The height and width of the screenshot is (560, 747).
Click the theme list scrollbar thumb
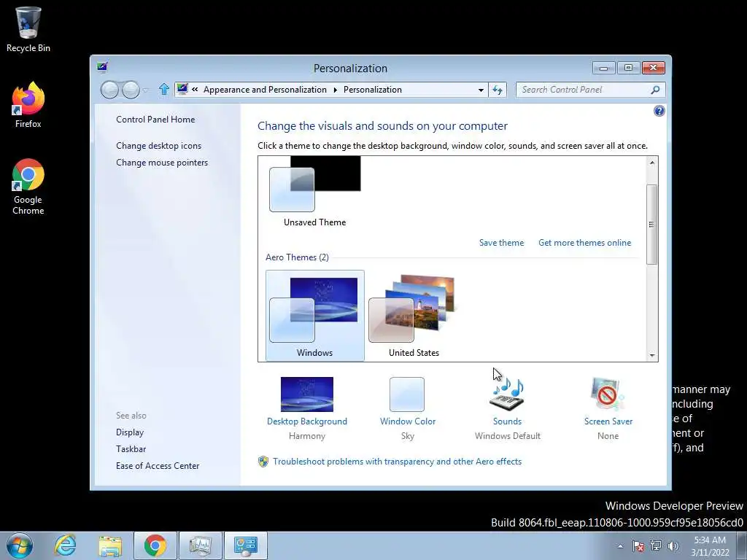pos(651,225)
